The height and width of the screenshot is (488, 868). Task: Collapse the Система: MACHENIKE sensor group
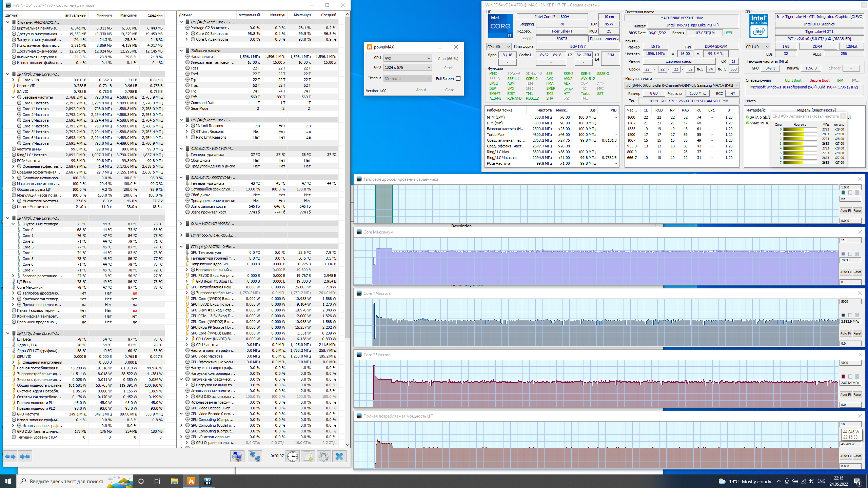pyautogui.click(x=7, y=22)
